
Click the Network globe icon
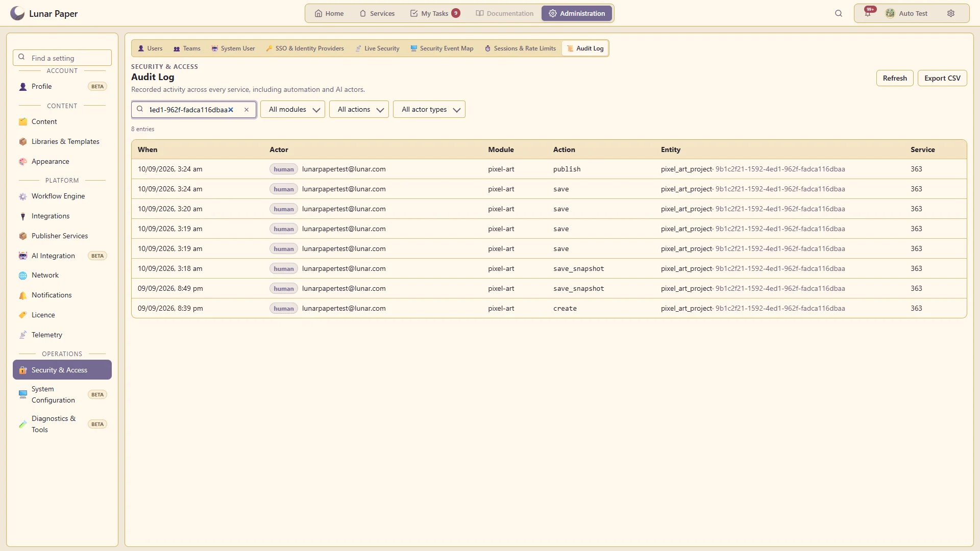[x=23, y=275]
